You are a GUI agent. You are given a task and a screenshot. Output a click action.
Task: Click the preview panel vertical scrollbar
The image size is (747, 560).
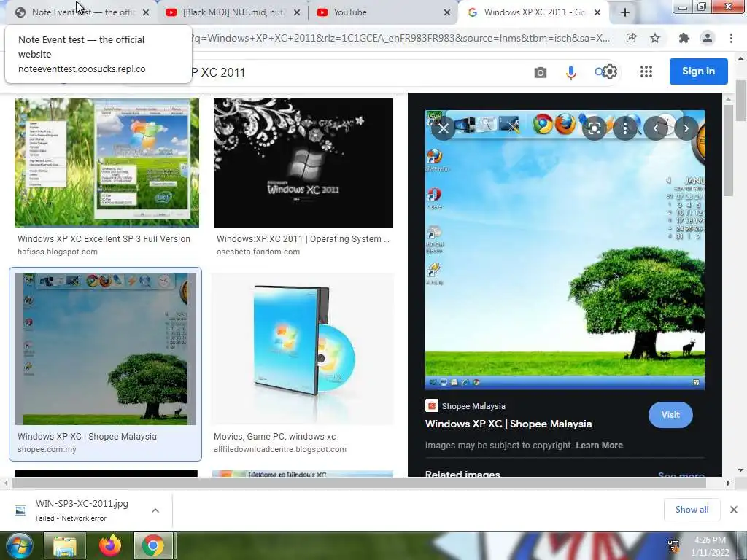click(728, 150)
